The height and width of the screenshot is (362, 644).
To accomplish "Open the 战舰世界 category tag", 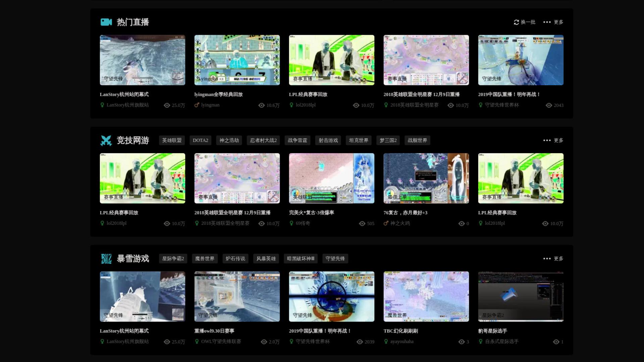I will (417, 140).
